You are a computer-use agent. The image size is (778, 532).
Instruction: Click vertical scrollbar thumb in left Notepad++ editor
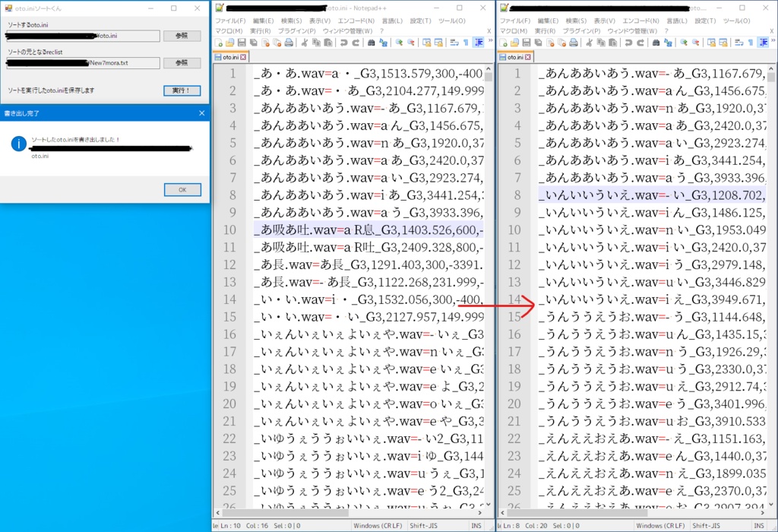pos(489,78)
